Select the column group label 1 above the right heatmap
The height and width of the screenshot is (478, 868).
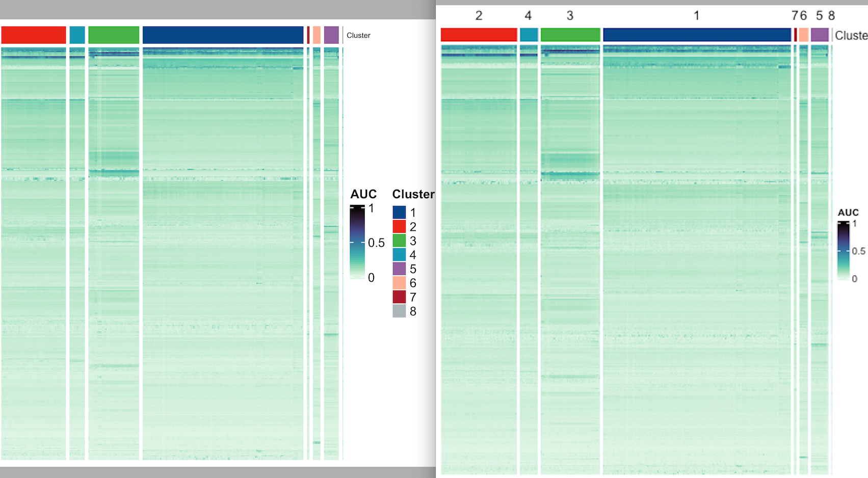click(x=697, y=15)
